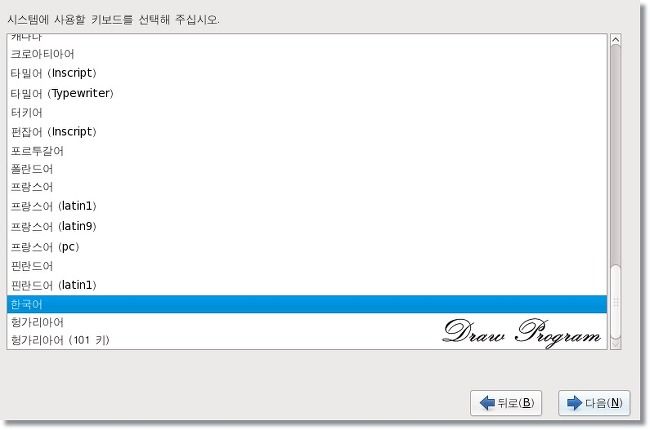Click the 다음(N) next button

(594, 403)
